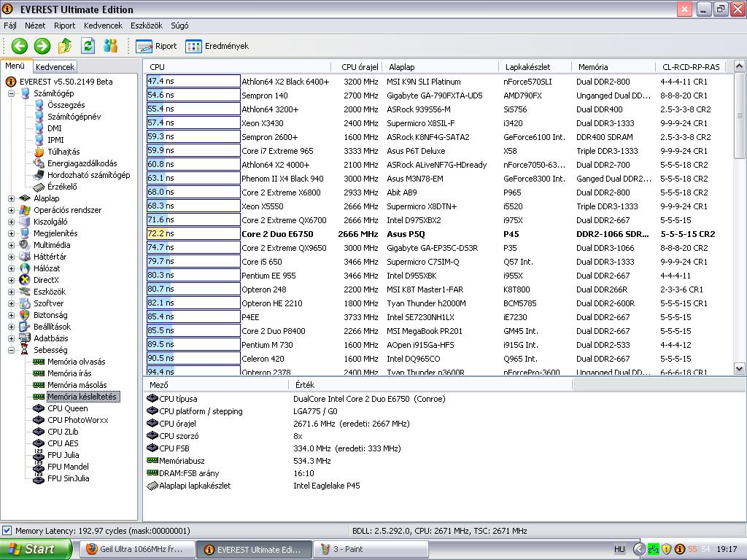This screenshot has height=560, width=747.
Task: Expand the Operációs rendszer tree node
Action: pyautogui.click(x=11, y=210)
